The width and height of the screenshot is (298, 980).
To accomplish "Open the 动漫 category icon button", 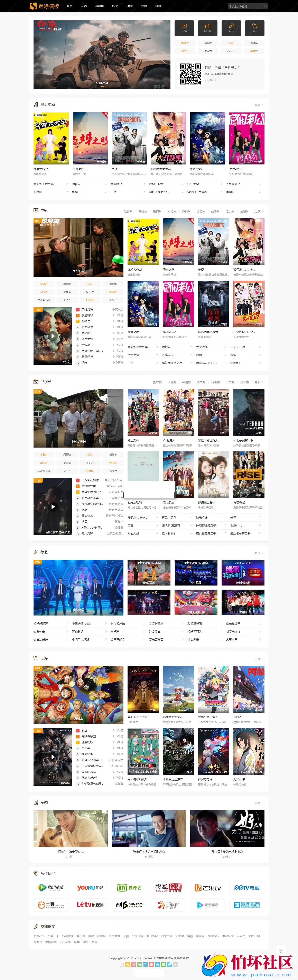I will tap(254, 28).
